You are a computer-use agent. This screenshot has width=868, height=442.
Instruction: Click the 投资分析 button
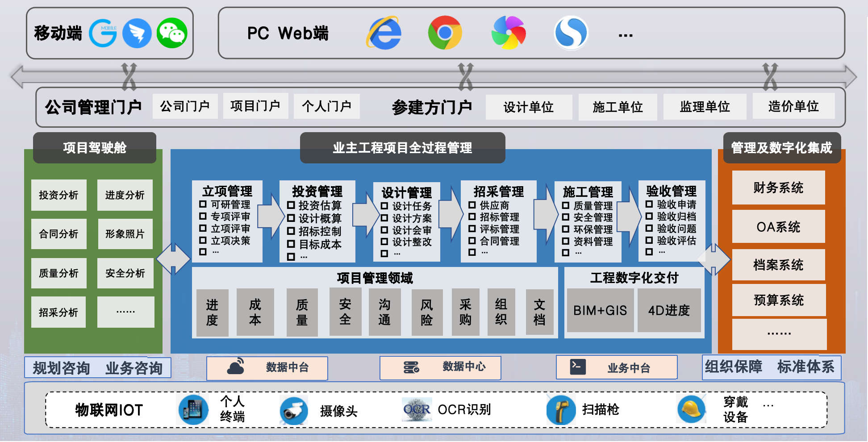(58, 195)
